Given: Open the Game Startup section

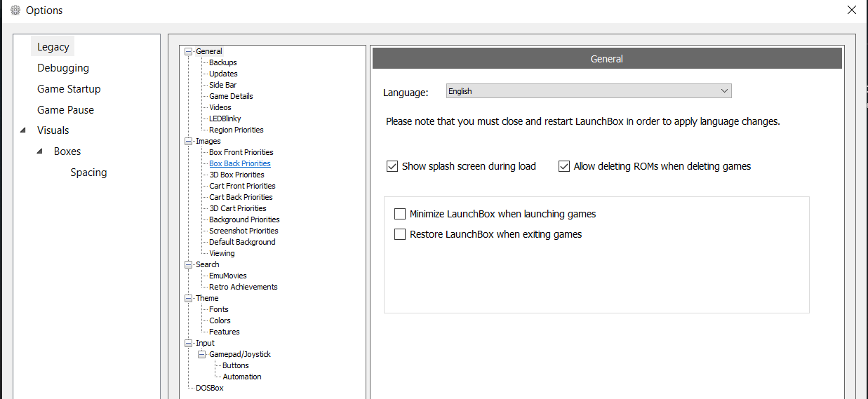Looking at the screenshot, I should click(69, 89).
